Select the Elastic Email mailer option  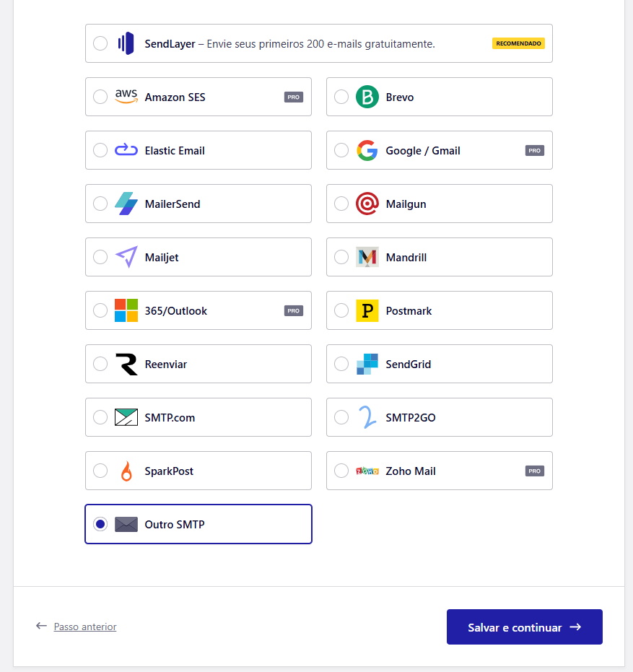[100, 149]
